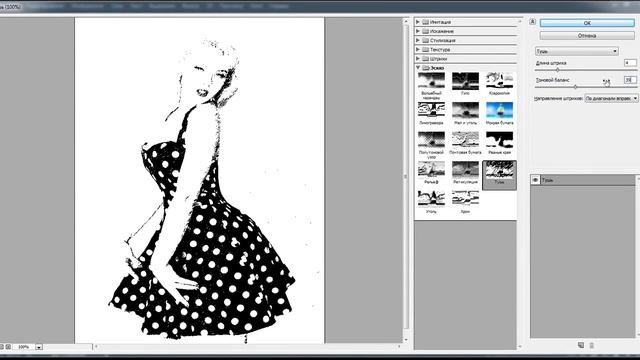This screenshot has height=360, width=640.
Task: Collapse the filter thumbnails panel icon
Action: [x=532, y=22]
